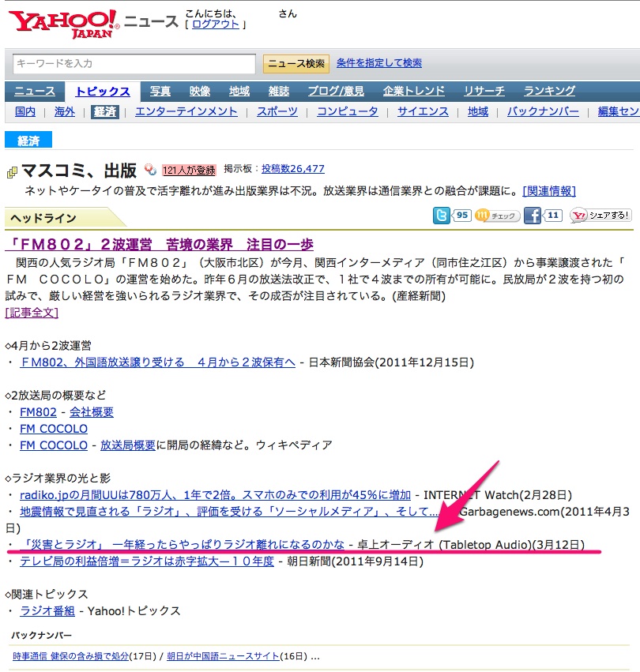Click the blue 経済 section label

tap(28, 140)
